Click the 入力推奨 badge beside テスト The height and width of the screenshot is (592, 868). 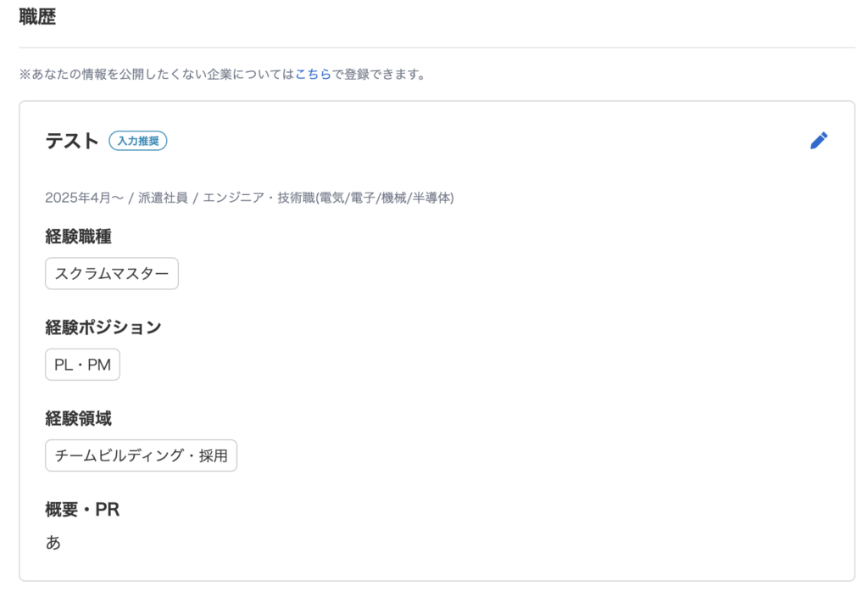pyautogui.click(x=138, y=141)
